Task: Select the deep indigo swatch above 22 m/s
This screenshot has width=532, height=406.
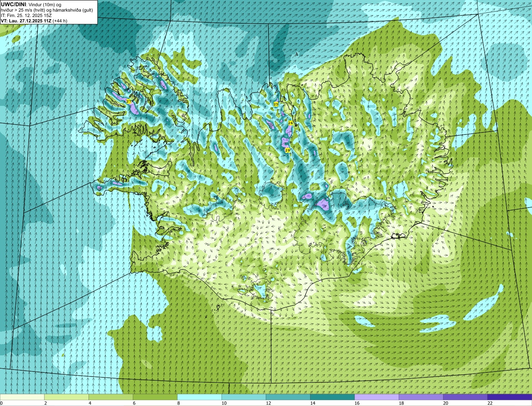Action: click(x=510, y=397)
